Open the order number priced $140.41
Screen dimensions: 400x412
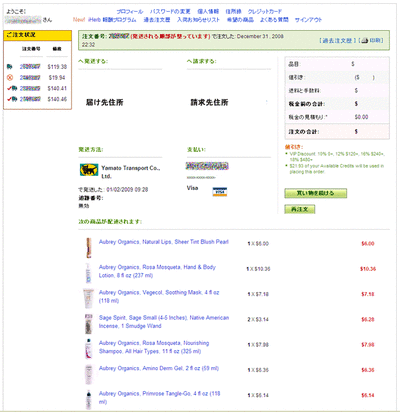[30, 88]
